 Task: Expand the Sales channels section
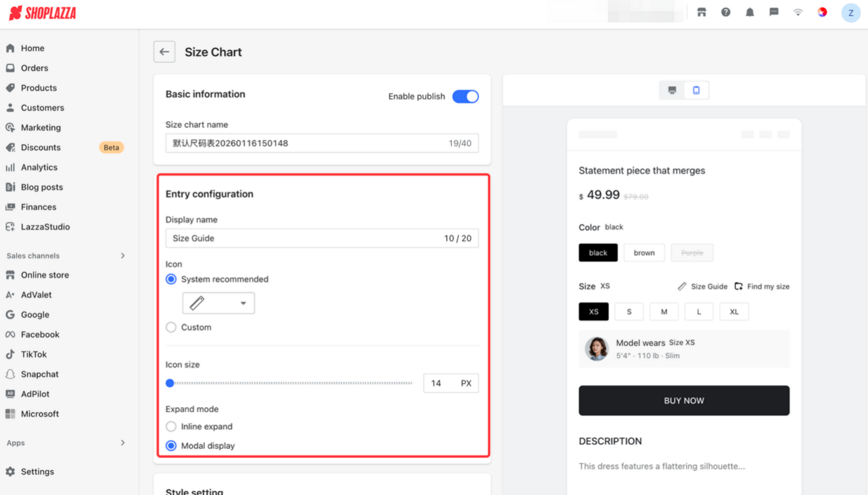(123, 256)
